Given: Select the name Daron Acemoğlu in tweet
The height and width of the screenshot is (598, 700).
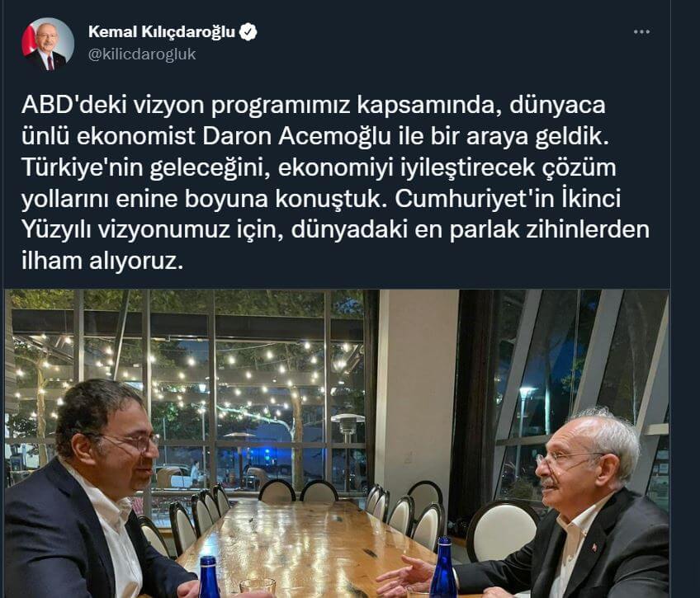Looking at the screenshot, I should (x=296, y=136).
